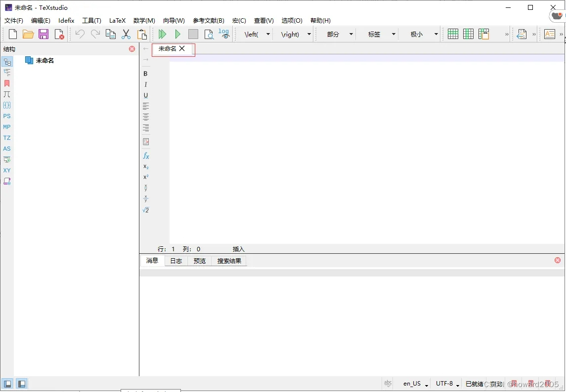Compile with the single green arrow
566x392 pixels.
click(x=177, y=34)
